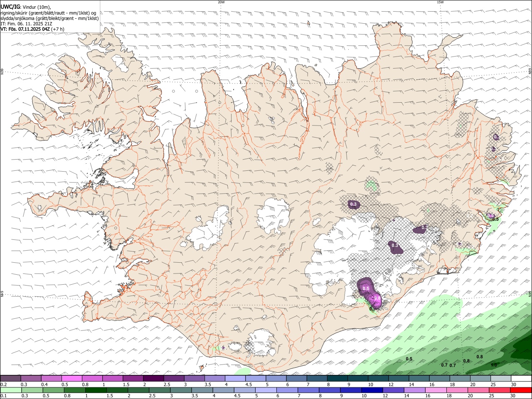Click the 'slydda/snjókoma' legend description line
The height and width of the screenshot is (399, 532).
(x=49, y=18)
